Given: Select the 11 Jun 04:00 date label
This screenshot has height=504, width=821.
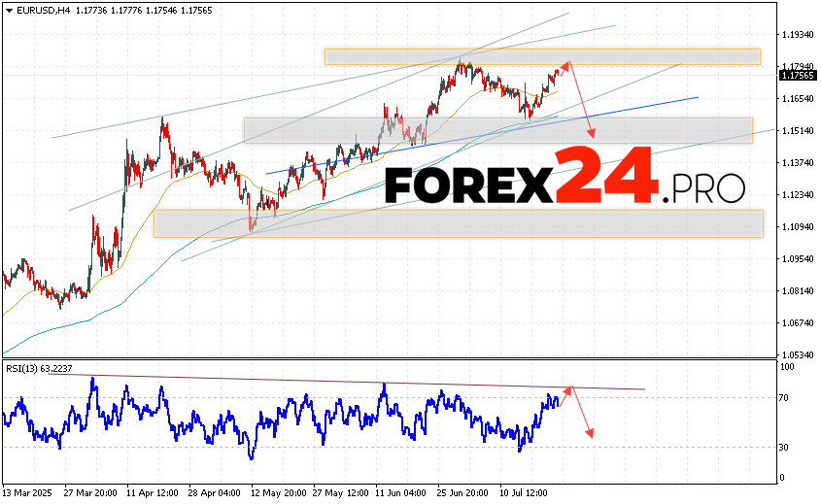Looking at the screenshot, I should pyautogui.click(x=400, y=493).
